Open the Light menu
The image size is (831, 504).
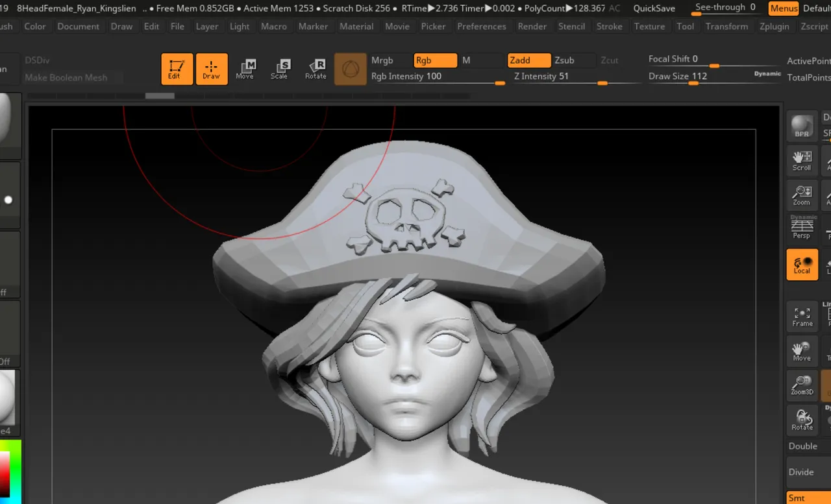[x=240, y=27]
